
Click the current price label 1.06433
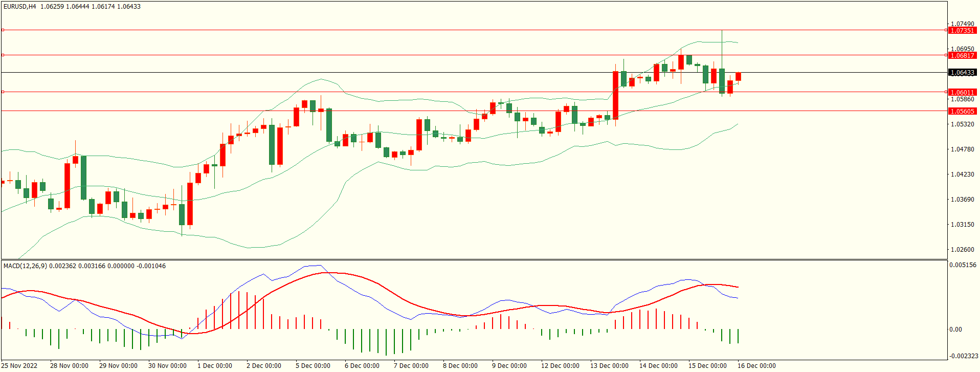962,73
